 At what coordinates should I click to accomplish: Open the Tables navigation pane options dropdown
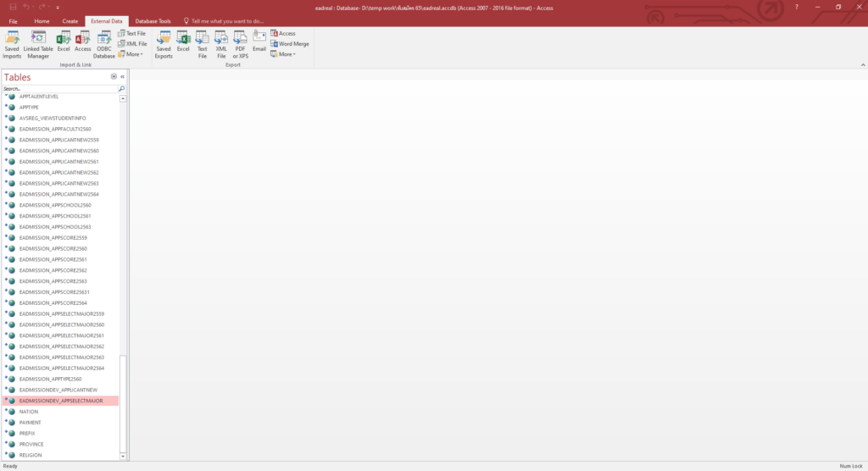[114, 76]
